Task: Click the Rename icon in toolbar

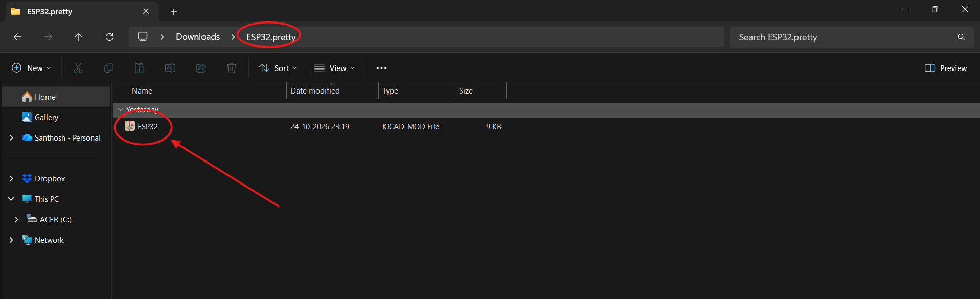Action: point(170,68)
